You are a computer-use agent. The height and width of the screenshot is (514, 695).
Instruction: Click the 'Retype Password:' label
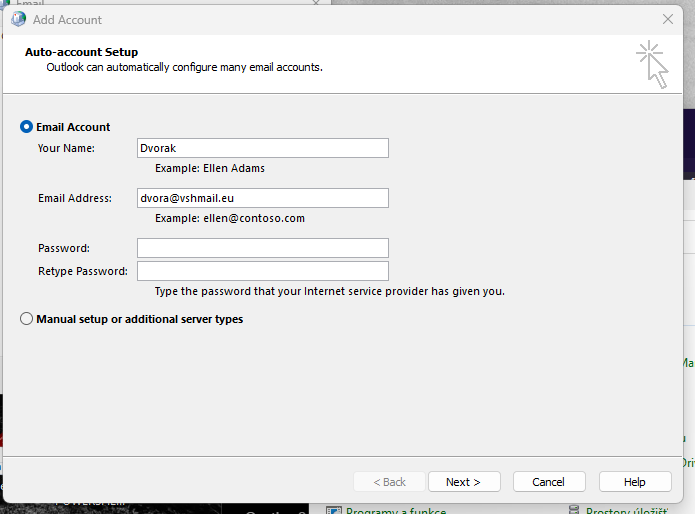(x=83, y=271)
